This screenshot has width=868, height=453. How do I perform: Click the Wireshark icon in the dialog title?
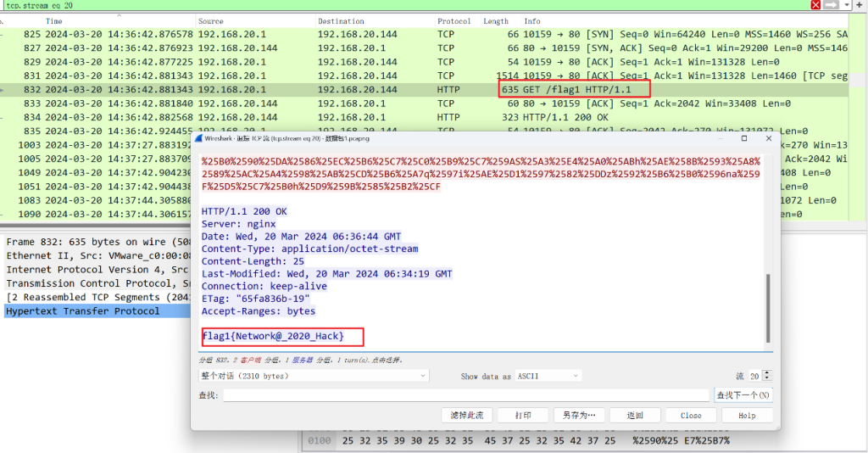[x=198, y=137]
